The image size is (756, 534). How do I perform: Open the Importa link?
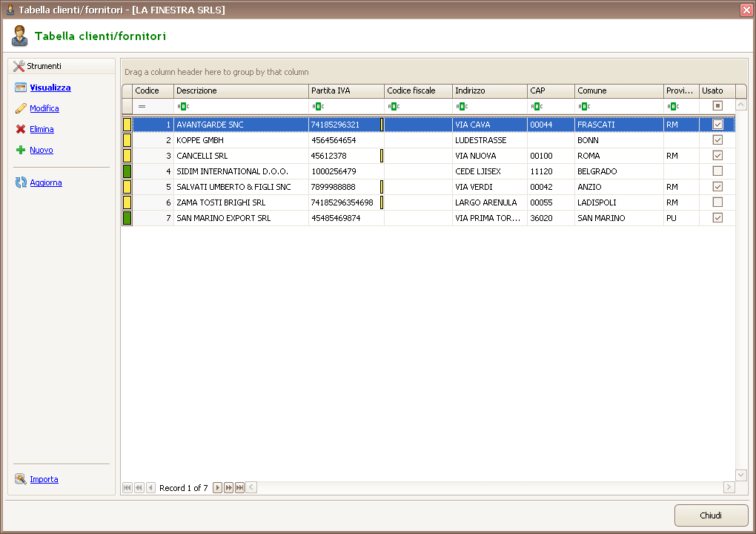pyautogui.click(x=44, y=479)
